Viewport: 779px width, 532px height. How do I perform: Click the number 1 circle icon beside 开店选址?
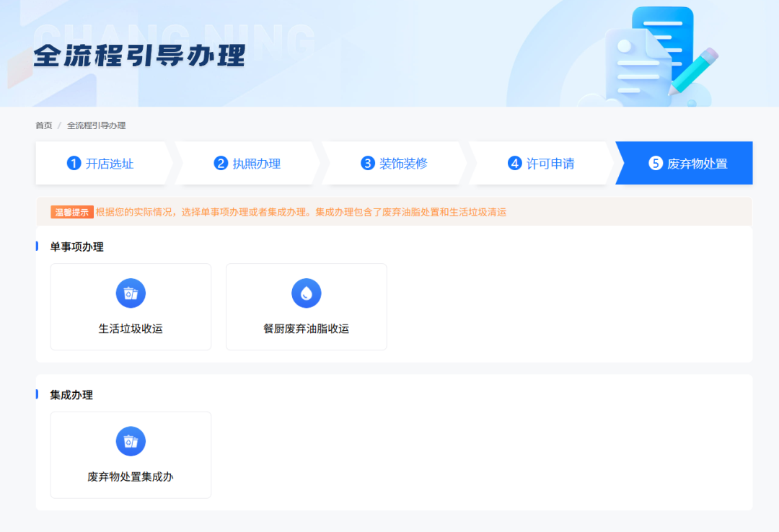pos(74,164)
